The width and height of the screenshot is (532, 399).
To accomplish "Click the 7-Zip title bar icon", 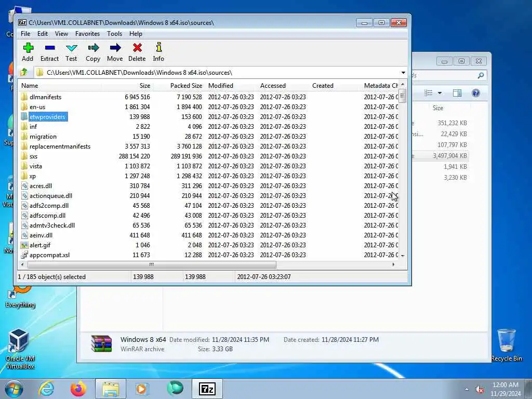I will pyautogui.click(x=22, y=22).
